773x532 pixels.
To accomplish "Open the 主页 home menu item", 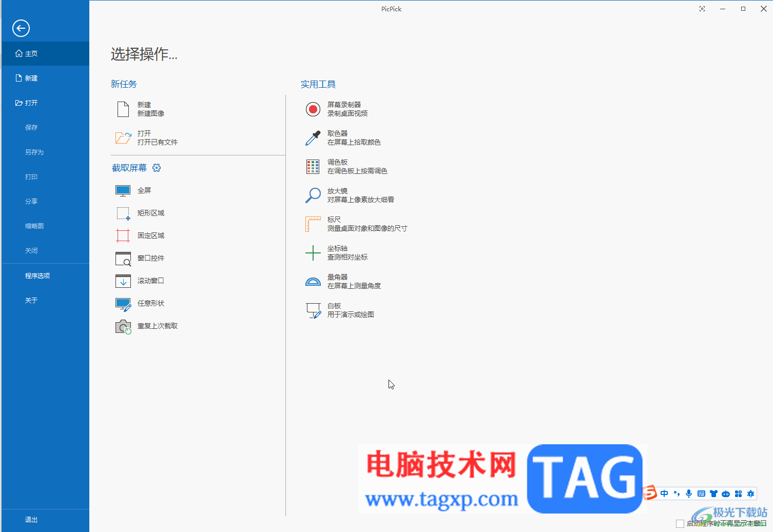I will point(45,53).
